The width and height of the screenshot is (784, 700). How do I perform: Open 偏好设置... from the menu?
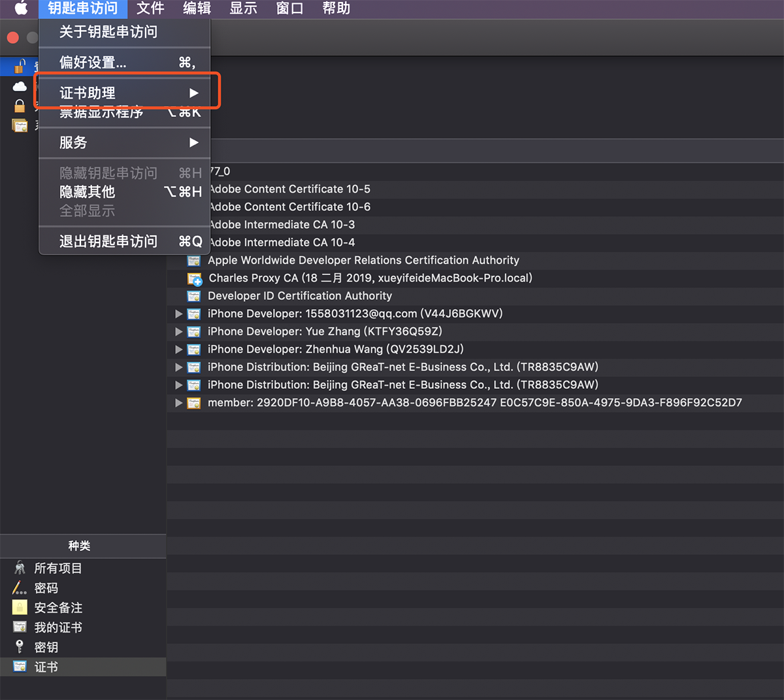point(125,62)
